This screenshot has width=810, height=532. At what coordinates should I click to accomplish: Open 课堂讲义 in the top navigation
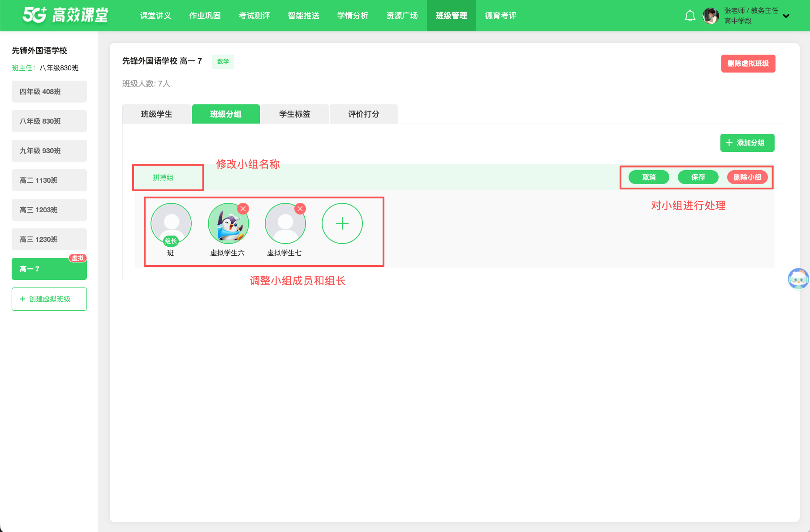(155, 16)
